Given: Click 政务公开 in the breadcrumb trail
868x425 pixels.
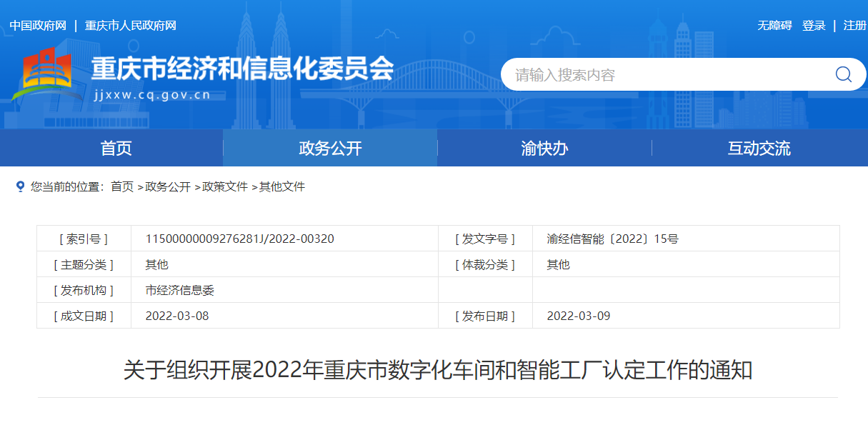Looking at the screenshot, I should [x=168, y=187].
